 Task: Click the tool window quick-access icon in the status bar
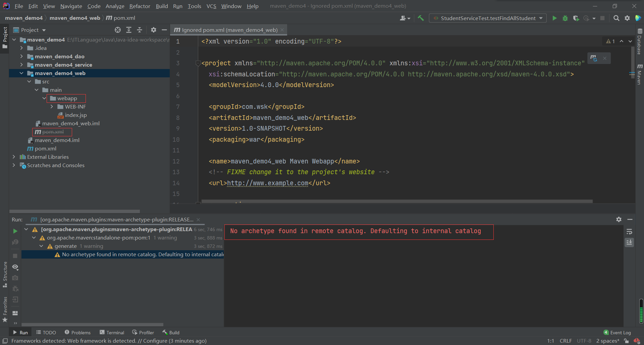[x=5, y=341]
